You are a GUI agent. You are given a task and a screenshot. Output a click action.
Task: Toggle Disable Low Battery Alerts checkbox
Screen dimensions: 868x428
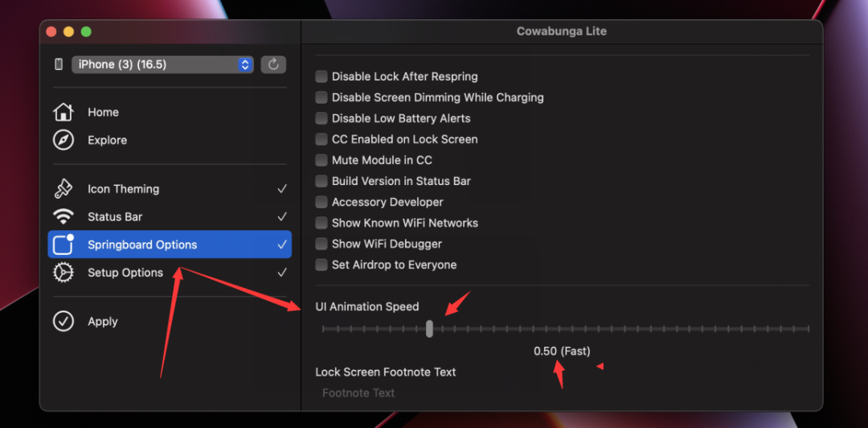(321, 118)
